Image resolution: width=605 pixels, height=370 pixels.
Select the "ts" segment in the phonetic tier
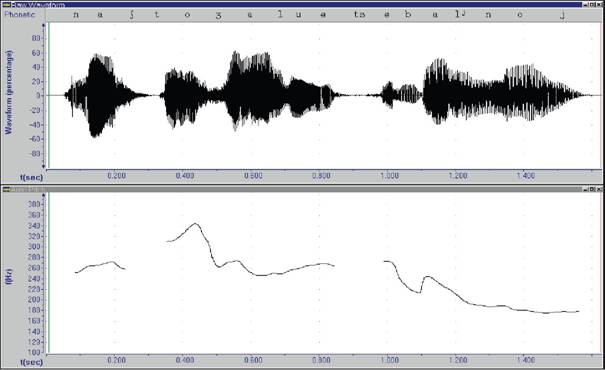click(359, 15)
